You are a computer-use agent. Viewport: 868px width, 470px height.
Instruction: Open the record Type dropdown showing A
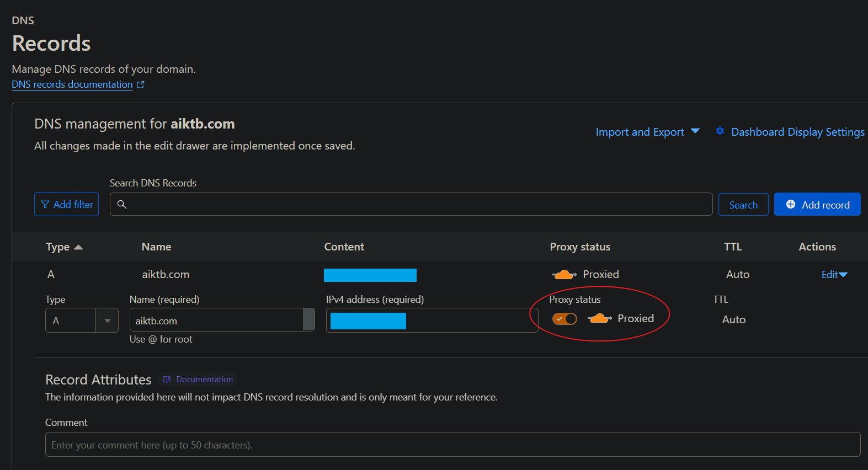pyautogui.click(x=82, y=321)
